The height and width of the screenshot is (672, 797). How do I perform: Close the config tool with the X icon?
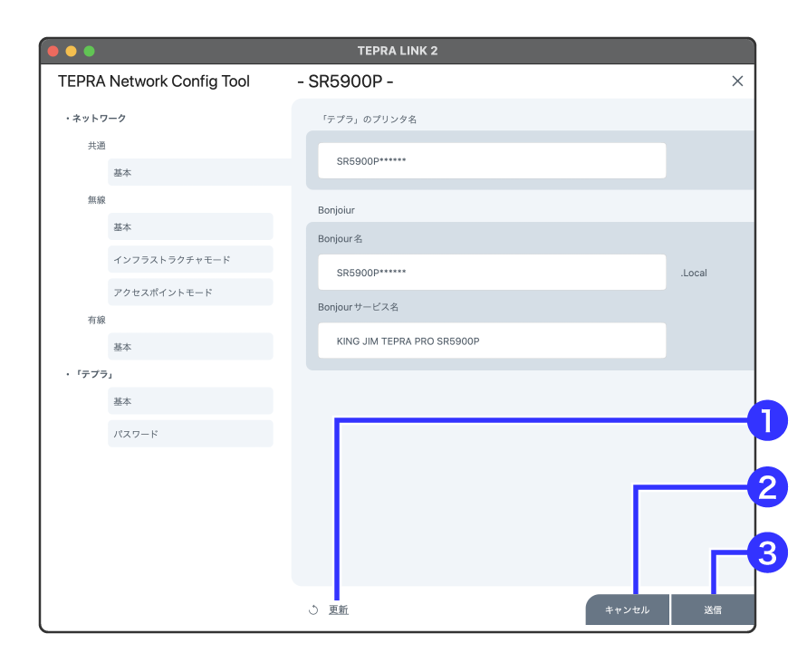[737, 82]
